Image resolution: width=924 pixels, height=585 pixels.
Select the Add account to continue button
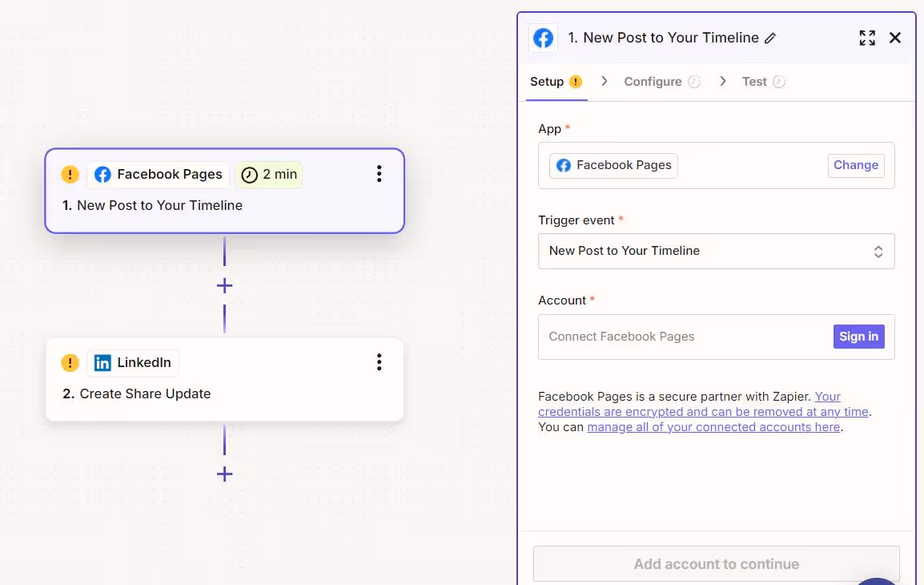[x=716, y=563]
